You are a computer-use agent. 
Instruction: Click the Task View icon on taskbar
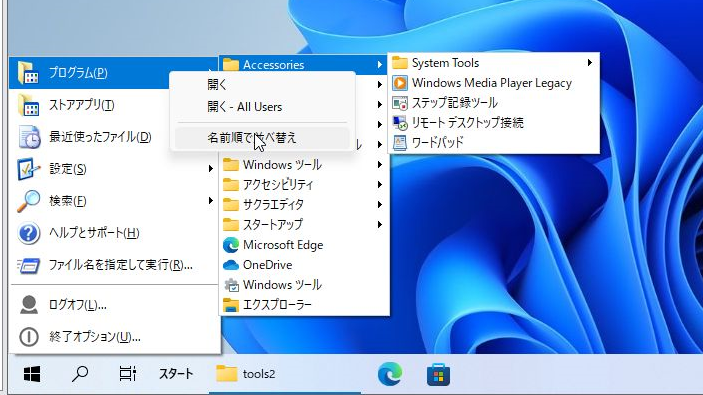coord(127,374)
